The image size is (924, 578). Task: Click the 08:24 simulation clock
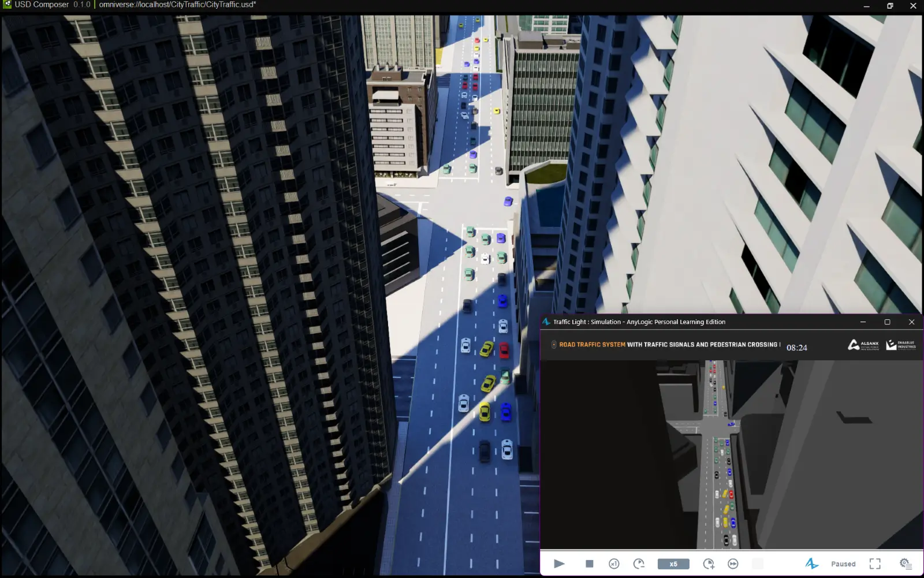click(796, 348)
